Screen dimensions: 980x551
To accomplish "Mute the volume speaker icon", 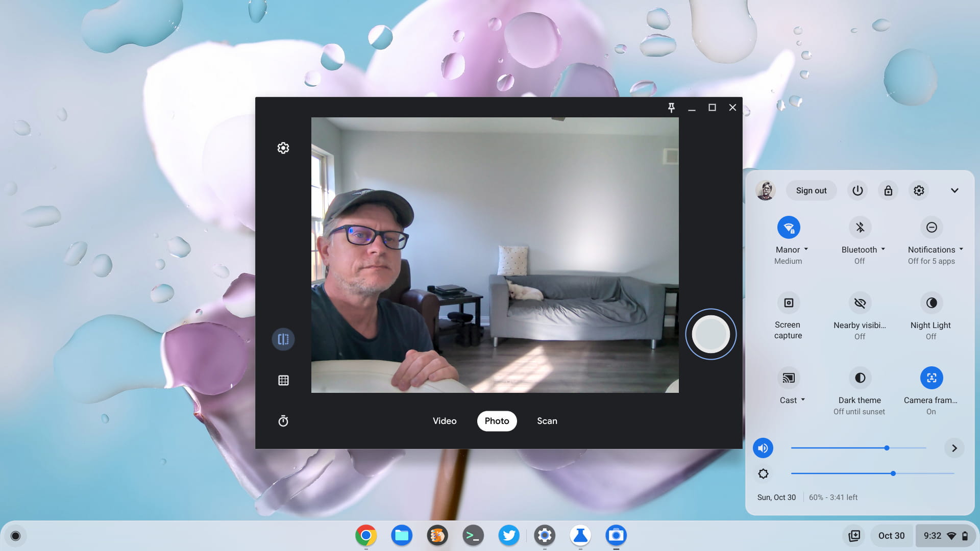I will (763, 448).
